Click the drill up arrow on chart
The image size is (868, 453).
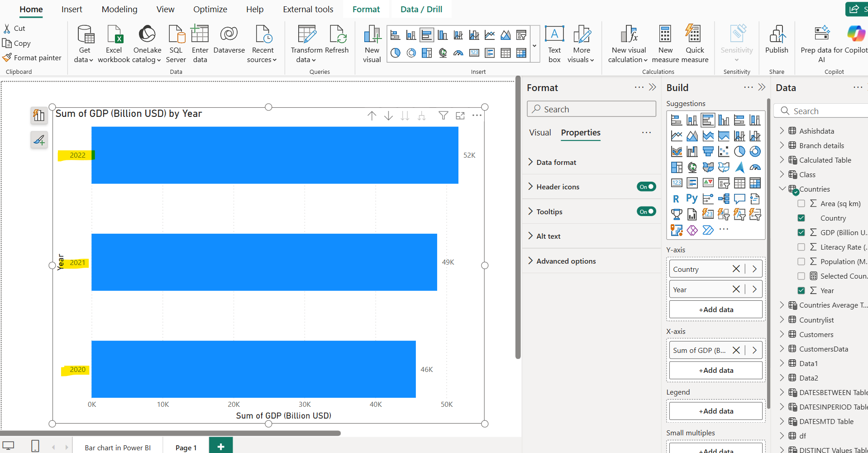pos(372,116)
